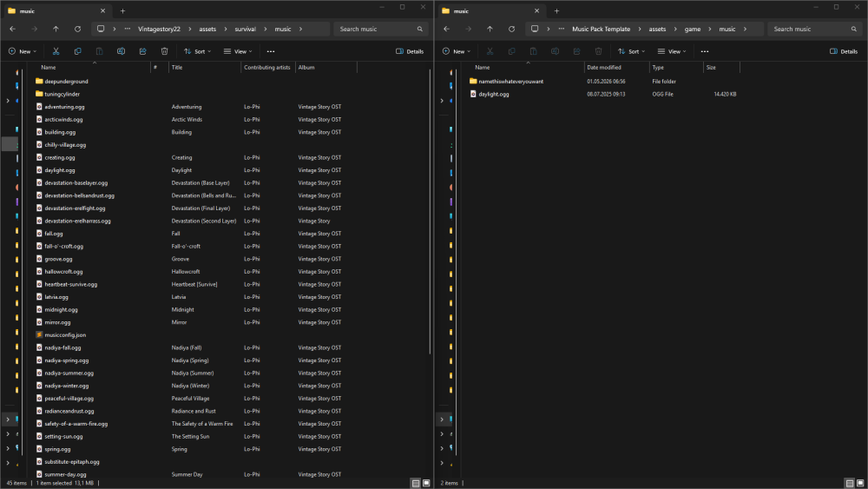Select Vintagestory22 breadcrumb in left window
This screenshot has width=868, height=489.
[x=159, y=29]
